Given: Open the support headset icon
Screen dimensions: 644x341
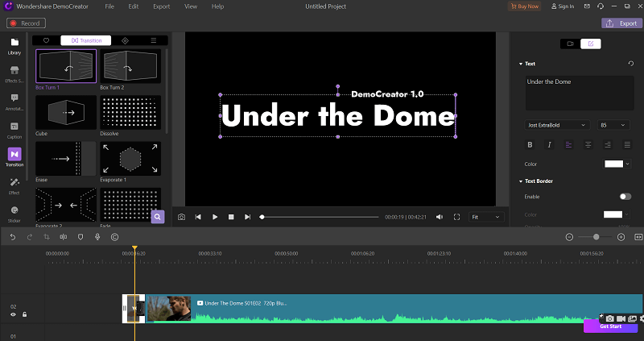Looking at the screenshot, I should click(x=601, y=6).
